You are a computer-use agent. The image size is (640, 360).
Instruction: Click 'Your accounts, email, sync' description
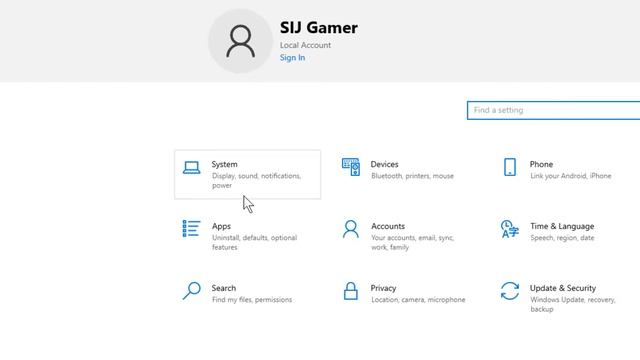[412, 242]
